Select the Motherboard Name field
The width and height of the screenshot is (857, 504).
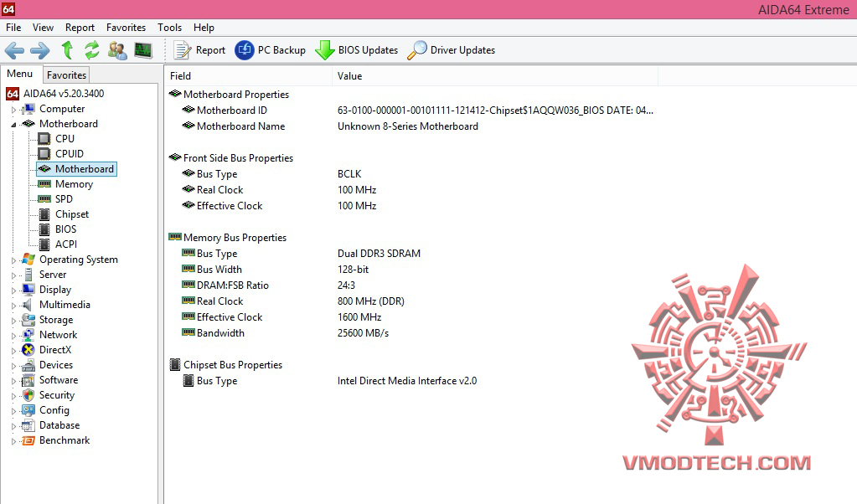point(240,126)
